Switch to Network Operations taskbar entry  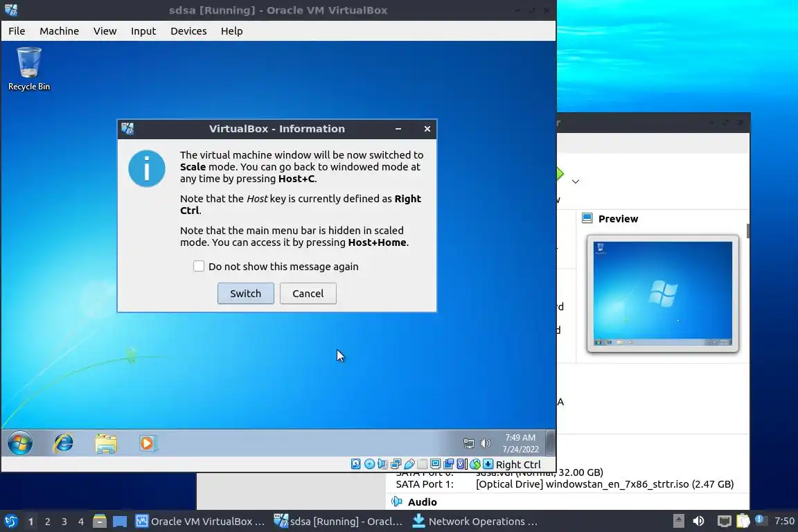475,522
